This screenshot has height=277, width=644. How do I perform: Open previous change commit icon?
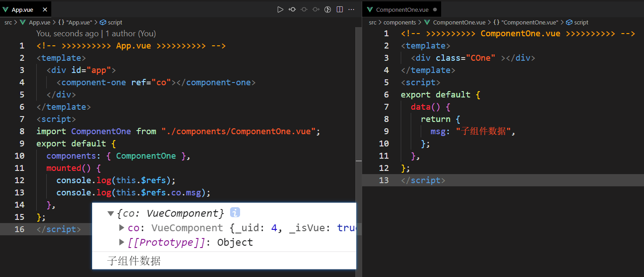(292, 9)
